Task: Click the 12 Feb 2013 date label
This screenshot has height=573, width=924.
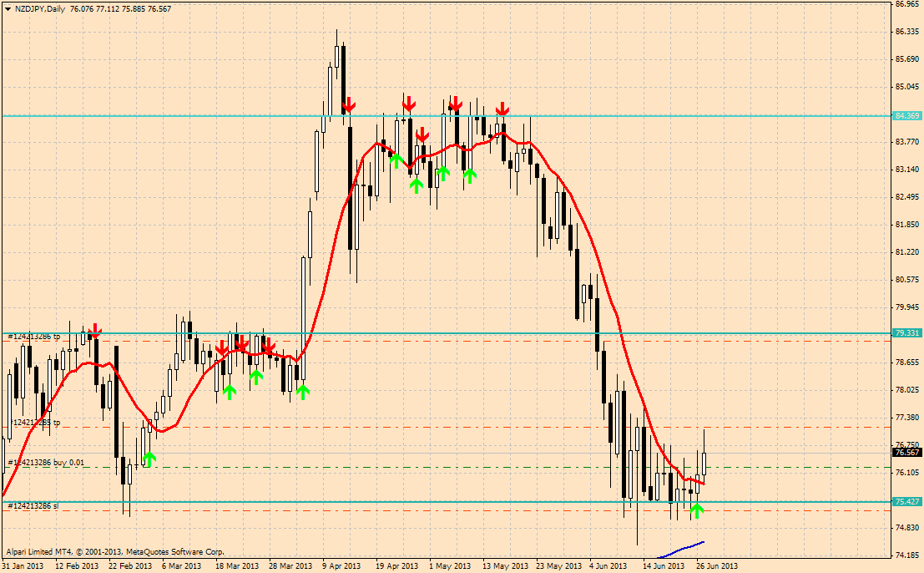Action: tap(77, 566)
